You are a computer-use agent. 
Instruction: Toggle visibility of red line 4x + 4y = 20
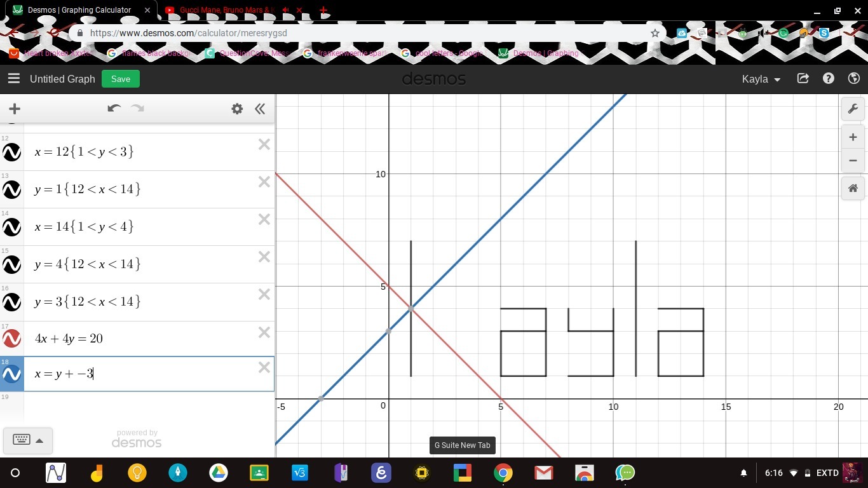(12, 339)
